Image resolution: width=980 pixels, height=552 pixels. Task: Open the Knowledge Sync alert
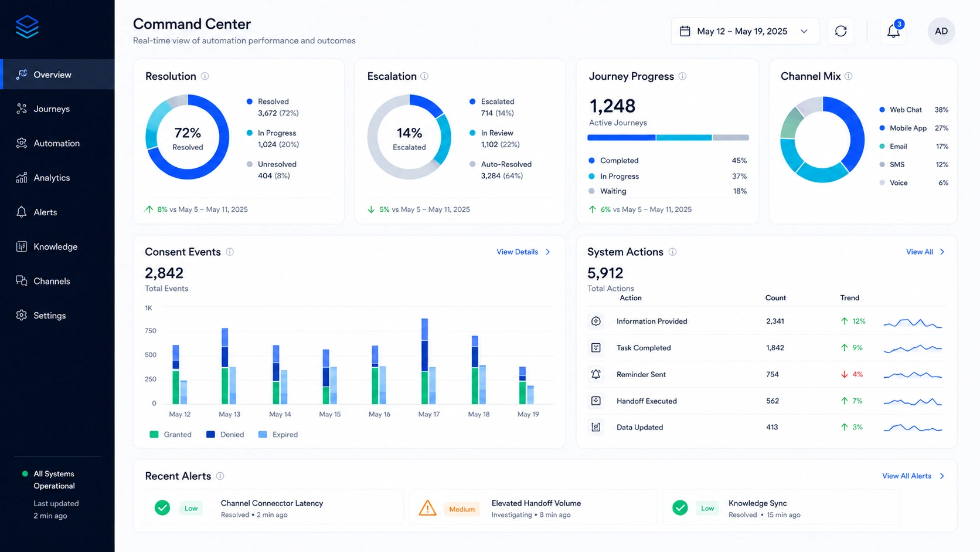point(781,508)
